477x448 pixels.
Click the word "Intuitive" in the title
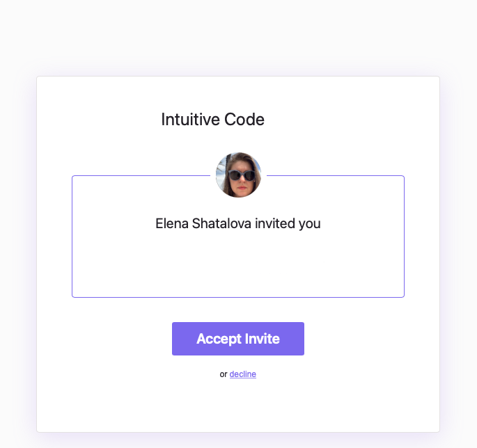tap(190, 120)
